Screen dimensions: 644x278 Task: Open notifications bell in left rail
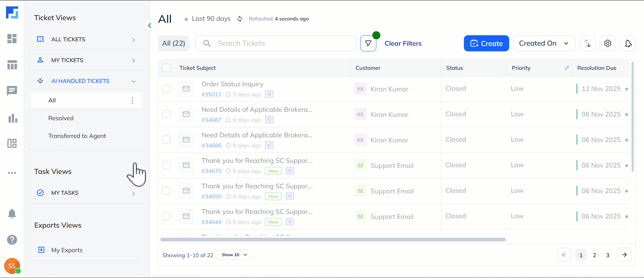pyautogui.click(x=12, y=214)
